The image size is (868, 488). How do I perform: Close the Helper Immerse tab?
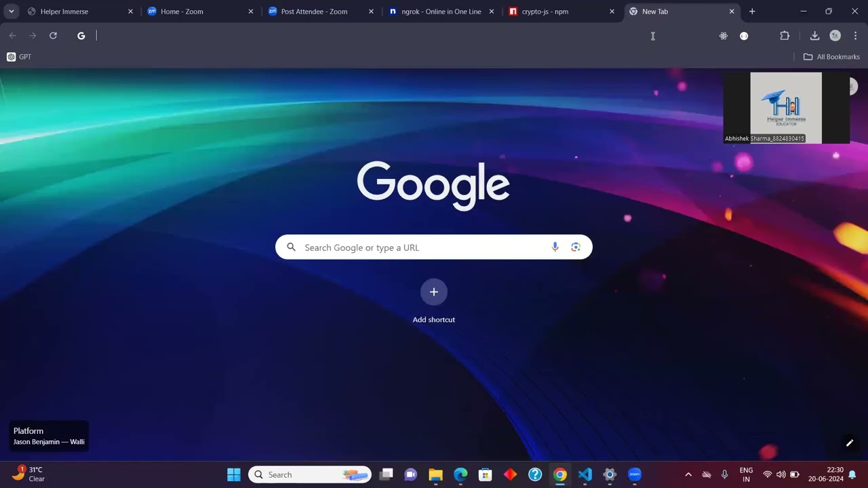(x=130, y=12)
